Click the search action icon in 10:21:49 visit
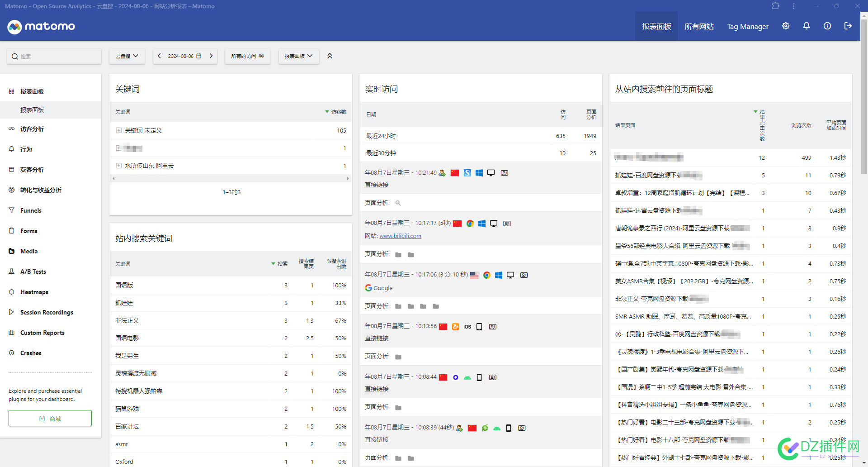 pos(398,203)
